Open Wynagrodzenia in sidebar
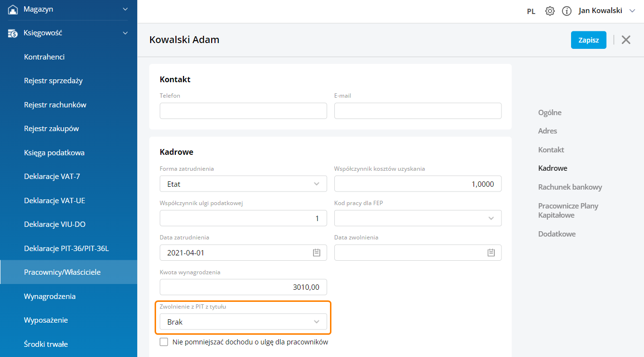 50,296
